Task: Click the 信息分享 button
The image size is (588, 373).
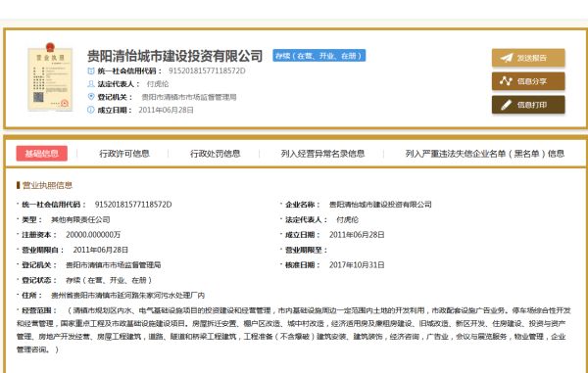Action: click(x=528, y=81)
